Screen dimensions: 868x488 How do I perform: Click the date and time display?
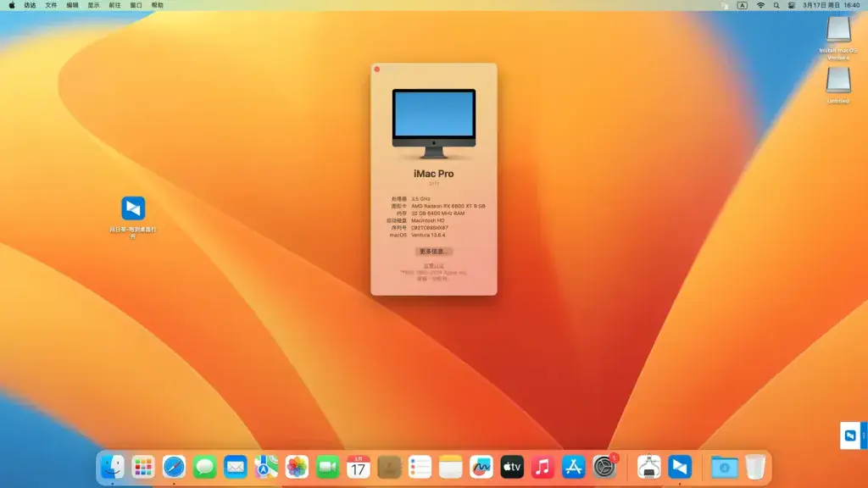[832, 5]
